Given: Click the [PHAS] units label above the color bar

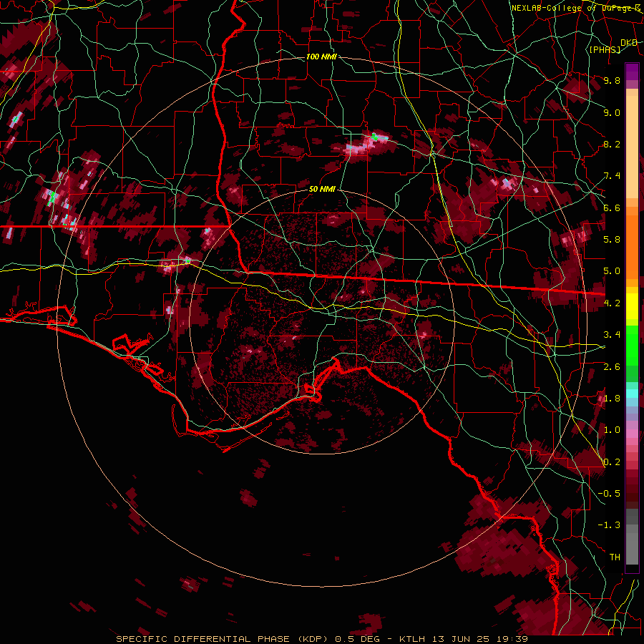Looking at the screenshot, I should point(605,49).
